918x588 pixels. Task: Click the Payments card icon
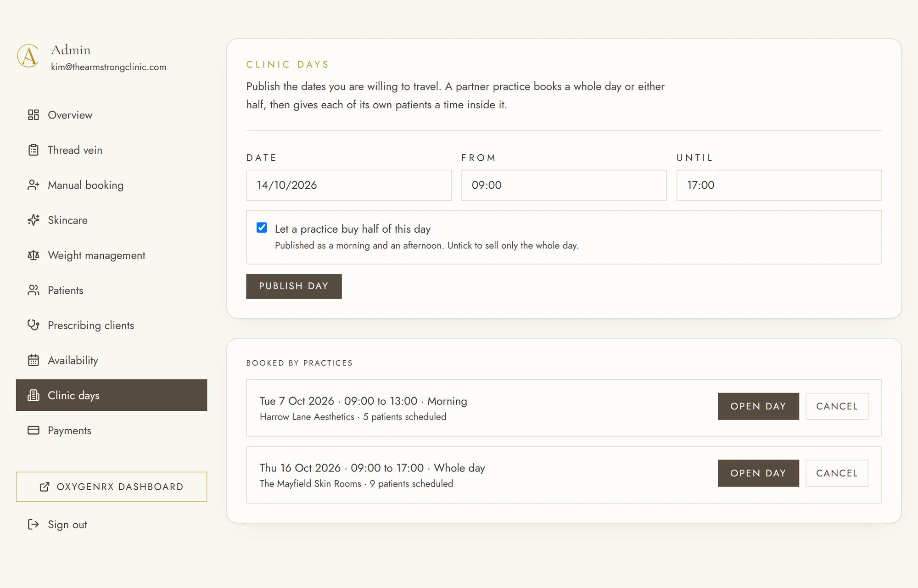pyautogui.click(x=34, y=431)
